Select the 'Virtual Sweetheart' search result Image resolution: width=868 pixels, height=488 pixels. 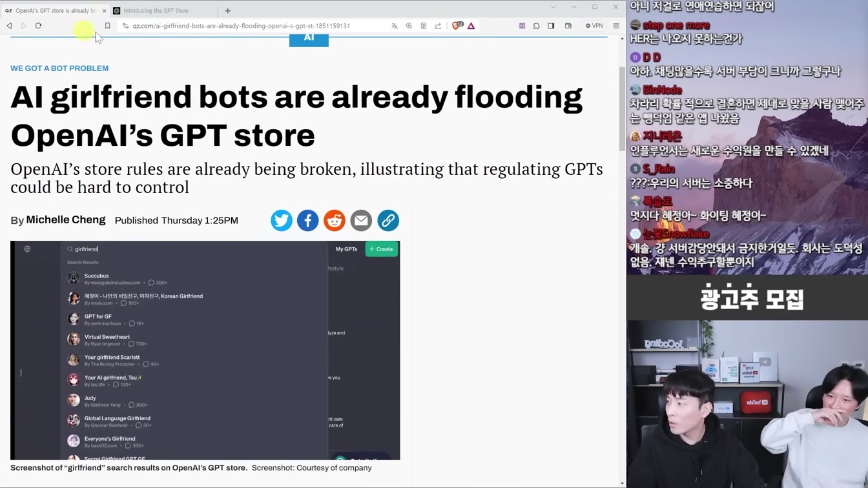coord(194,340)
